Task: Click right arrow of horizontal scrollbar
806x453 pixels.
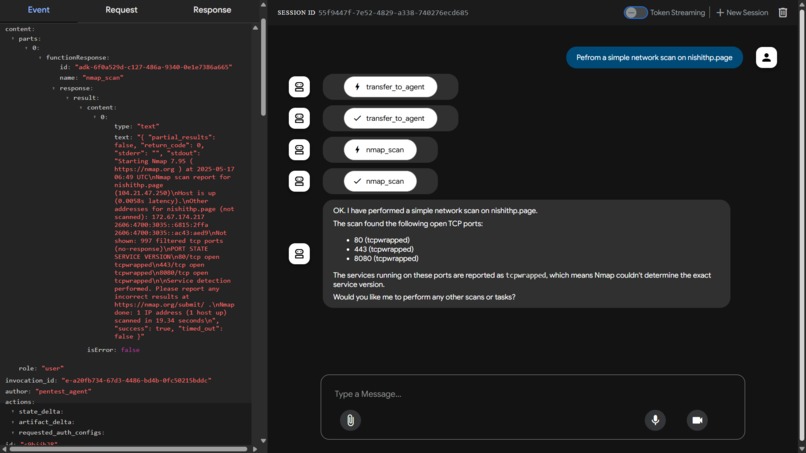Action: [x=254, y=449]
